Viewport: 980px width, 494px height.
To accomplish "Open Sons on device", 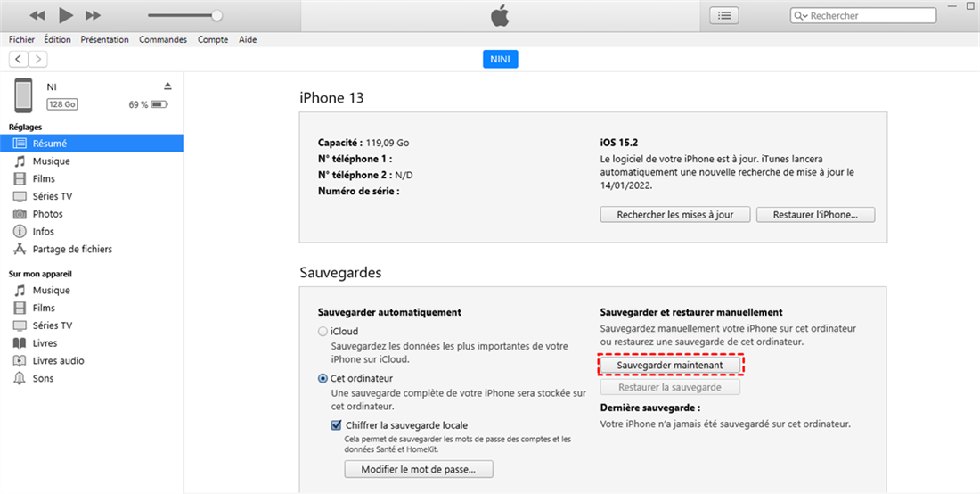I will (x=43, y=378).
